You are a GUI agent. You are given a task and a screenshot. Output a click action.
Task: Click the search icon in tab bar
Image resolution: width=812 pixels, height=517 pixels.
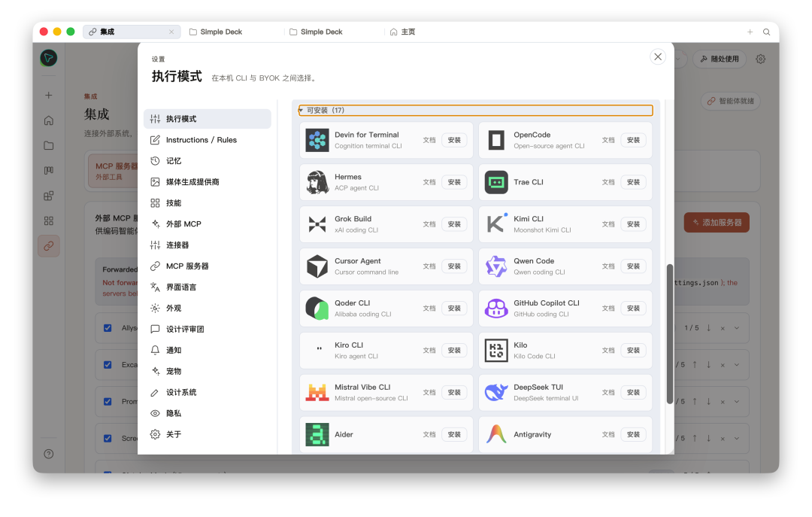766,32
